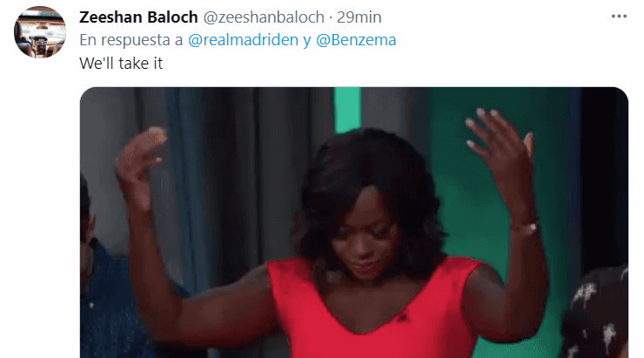The image size is (644, 358).
Task: Click the "En respuesta a" reply label
Action: (131, 40)
